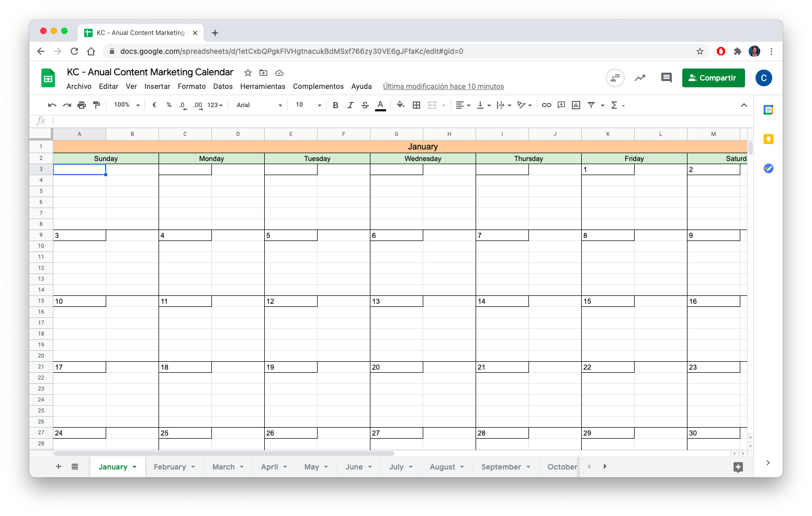The height and width of the screenshot is (516, 812).
Task: Switch to the August sheet tab
Action: 447,467
